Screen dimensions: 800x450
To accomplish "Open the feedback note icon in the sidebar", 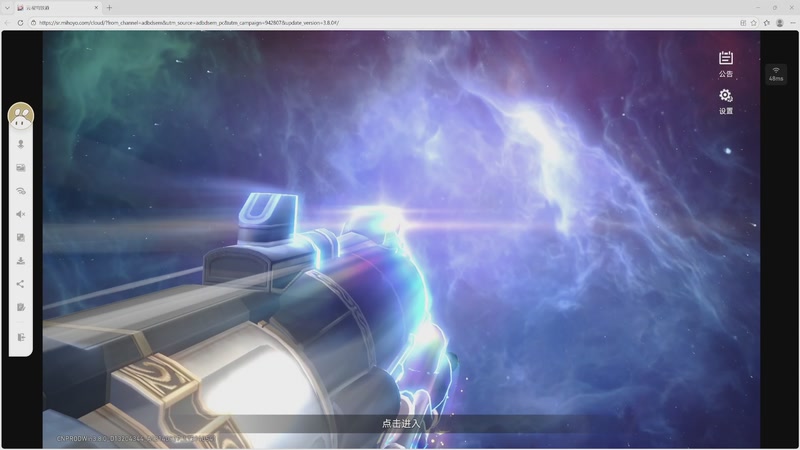I will point(21,307).
